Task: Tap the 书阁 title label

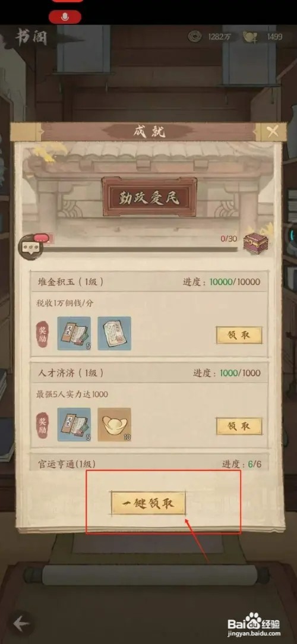Action: tap(31, 37)
